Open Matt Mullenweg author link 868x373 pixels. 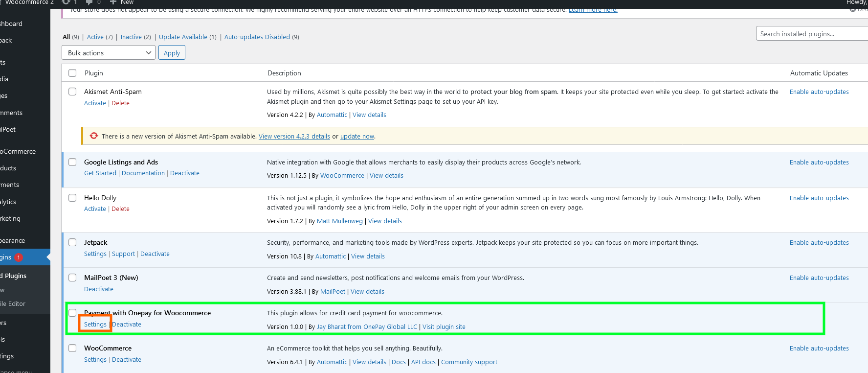pyautogui.click(x=340, y=221)
